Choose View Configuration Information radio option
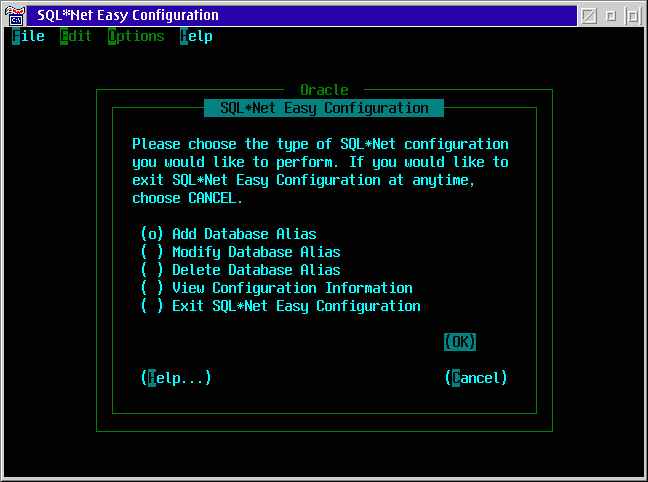Image resolution: width=648 pixels, height=482 pixels. coord(276,288)
